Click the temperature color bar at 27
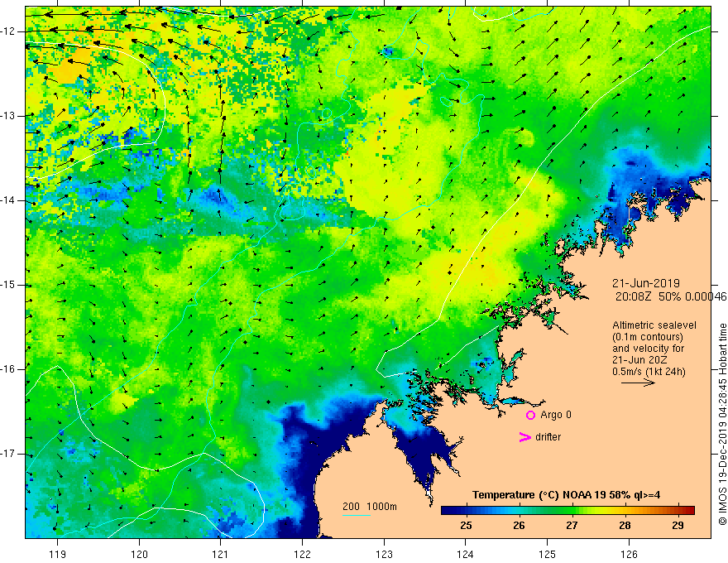This screenshot has width=728, height=563. pyautogui.click(x=572, y=511)
